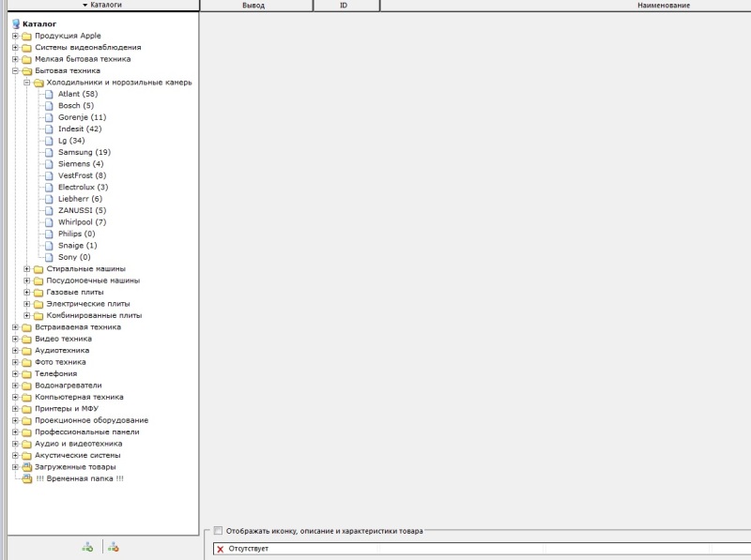
Task: Click the add catalog node icon with green plus
Action: [x=87, y=547]
